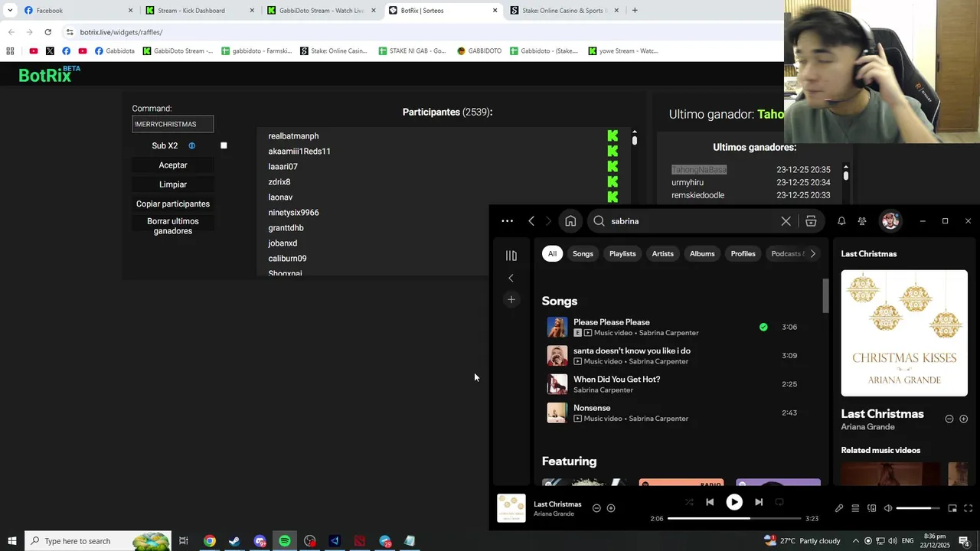Open Spotify profile avatar menu

(890, 221)
